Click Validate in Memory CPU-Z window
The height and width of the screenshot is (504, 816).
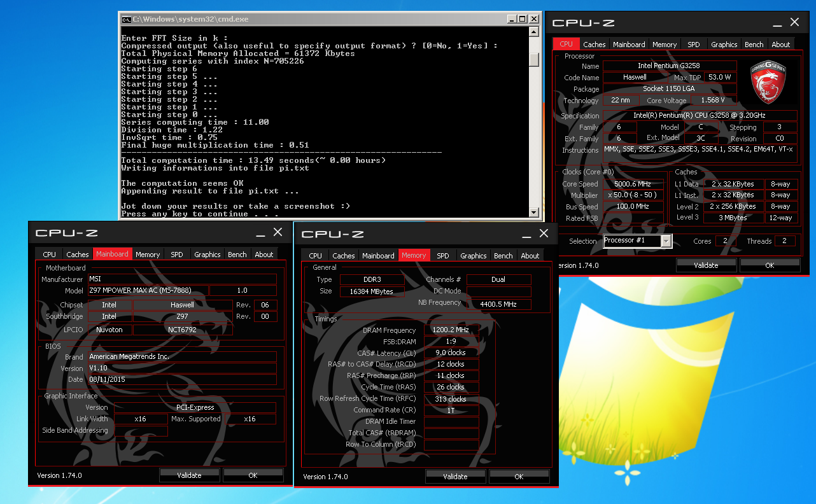pyautogui.click(x=455, y=477)
